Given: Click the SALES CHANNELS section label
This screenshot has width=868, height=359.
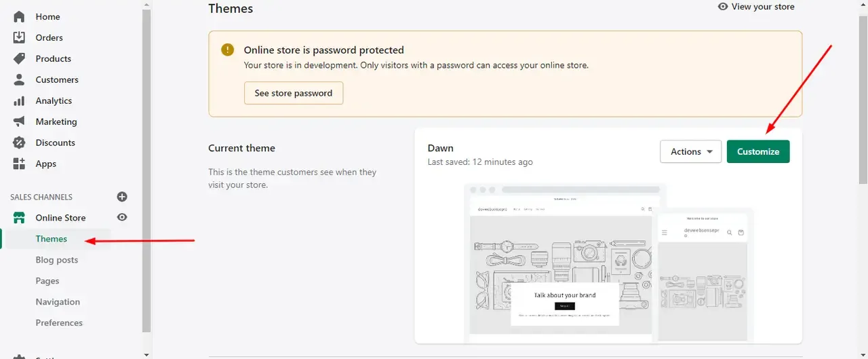Looking at the screenshot, I should pos(41,197).
